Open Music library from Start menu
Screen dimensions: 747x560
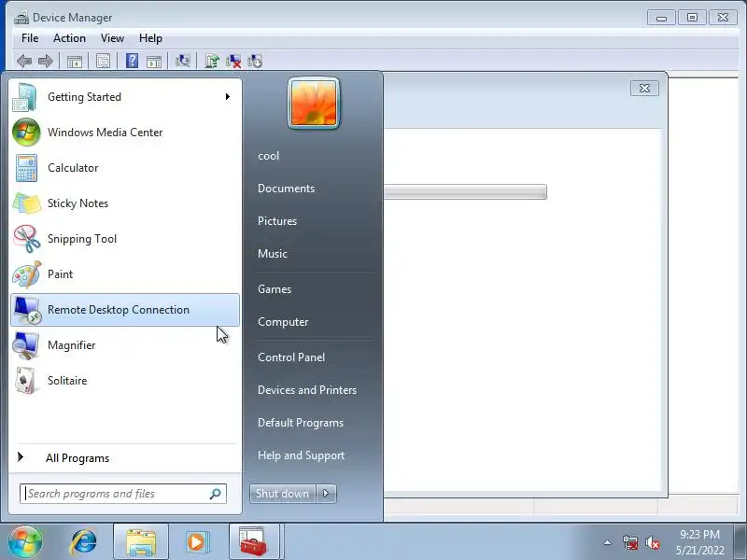[273, 253]
